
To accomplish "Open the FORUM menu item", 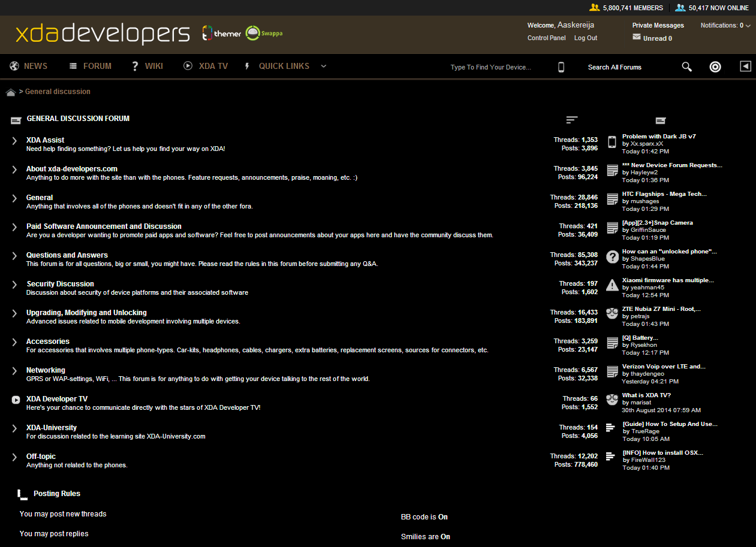I will [97, 67].
